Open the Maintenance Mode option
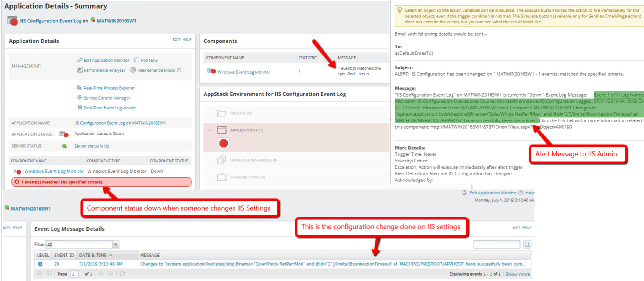644x281 pixels. (x=156, y=70)
